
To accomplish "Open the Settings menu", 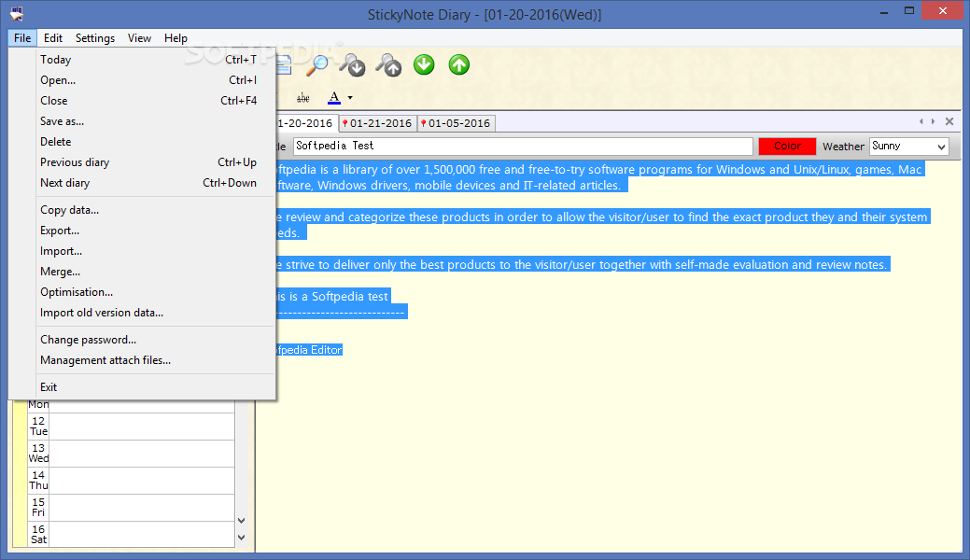I will pos(95,37).
